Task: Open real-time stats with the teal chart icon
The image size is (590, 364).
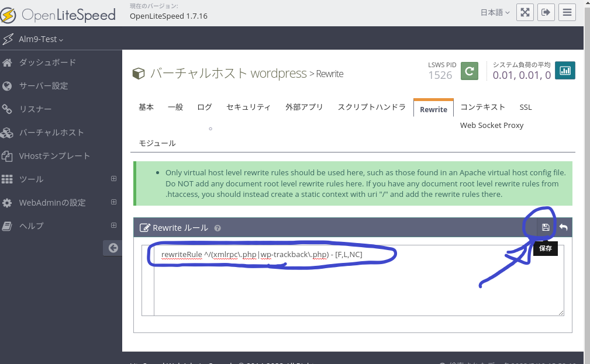Action: tap(565, 71)
